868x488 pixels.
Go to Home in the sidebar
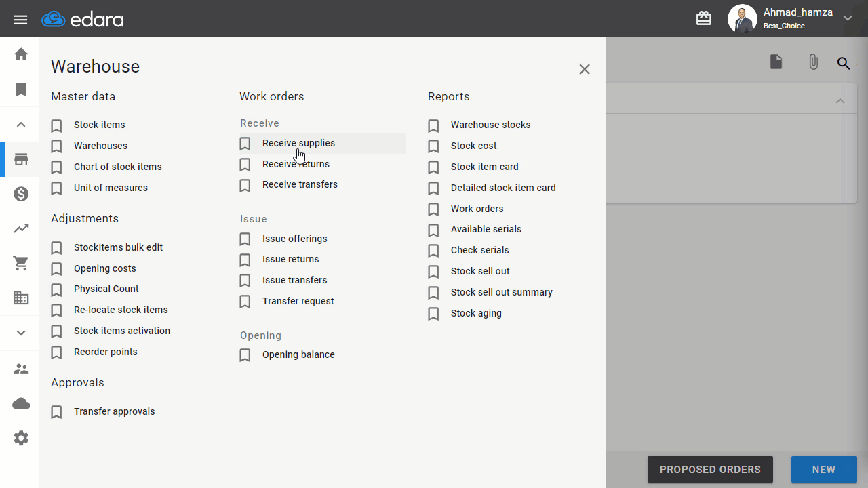click(21, 54)
